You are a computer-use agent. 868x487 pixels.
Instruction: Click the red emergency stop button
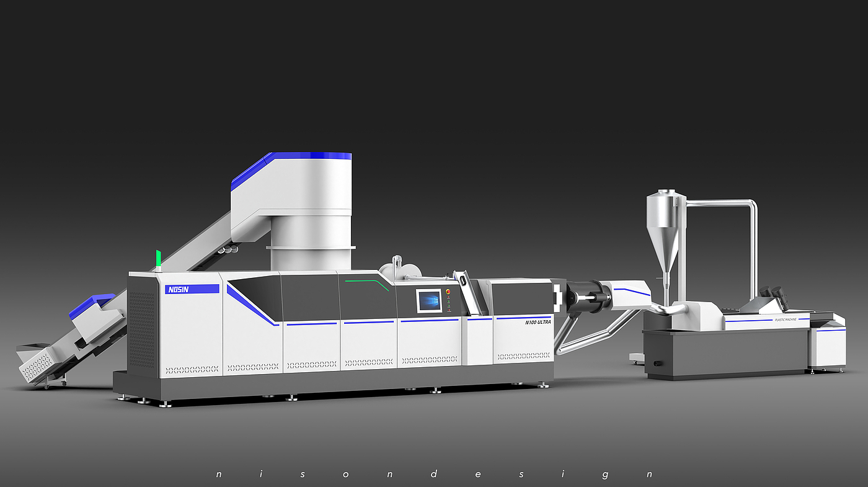coord(448,291)
